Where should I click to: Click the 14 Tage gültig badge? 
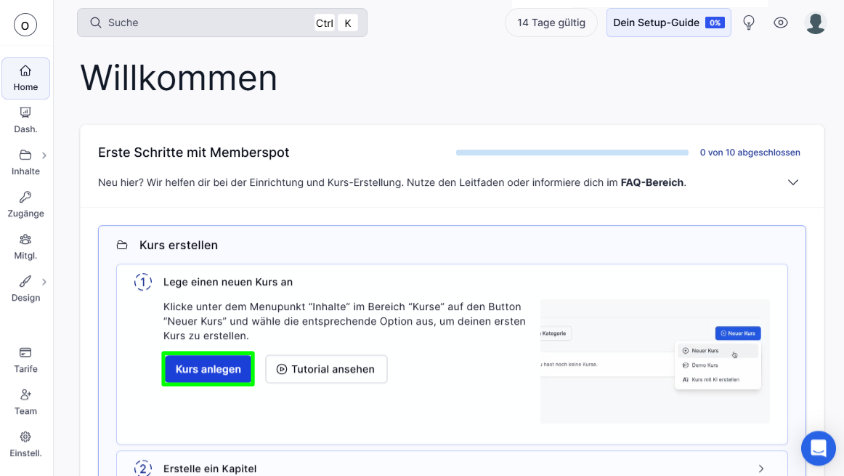pos(551,23)
